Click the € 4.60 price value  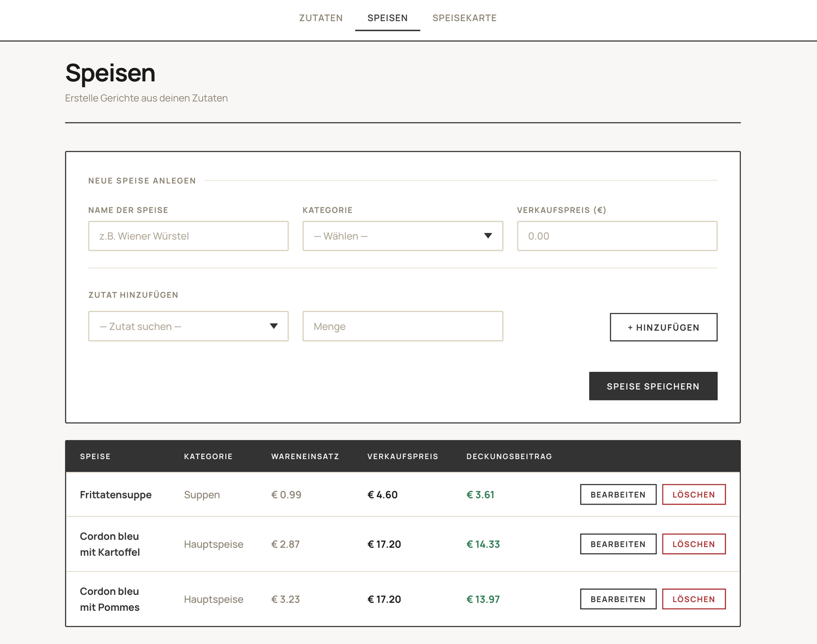click(382, 495)
